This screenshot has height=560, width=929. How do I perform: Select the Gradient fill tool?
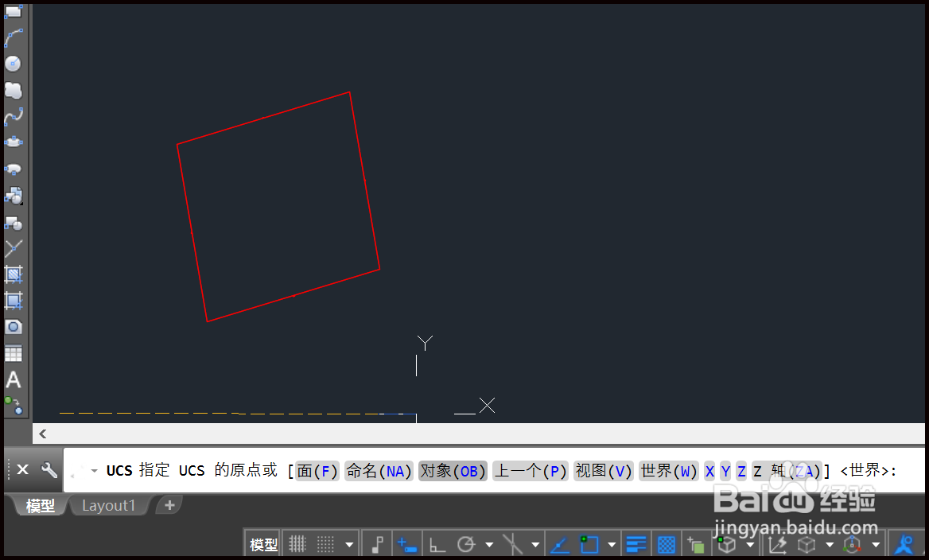(13, 301)
